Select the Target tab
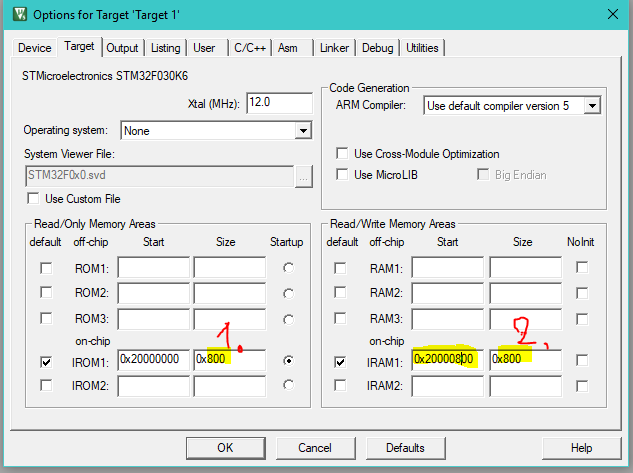This screenshot has height=473, width=633. pyautogui.click(x=79, y=46)
